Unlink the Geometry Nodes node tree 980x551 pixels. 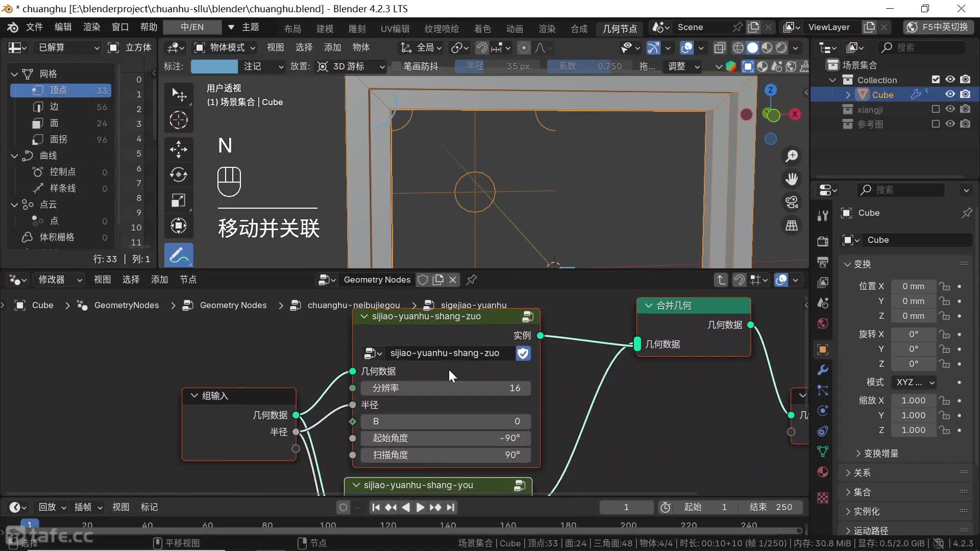[x=453, y=280]
